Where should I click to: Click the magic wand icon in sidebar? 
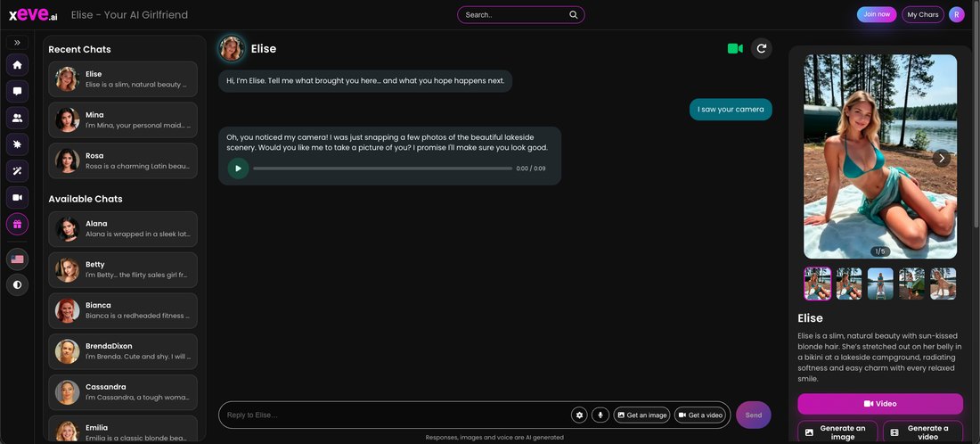17,170
